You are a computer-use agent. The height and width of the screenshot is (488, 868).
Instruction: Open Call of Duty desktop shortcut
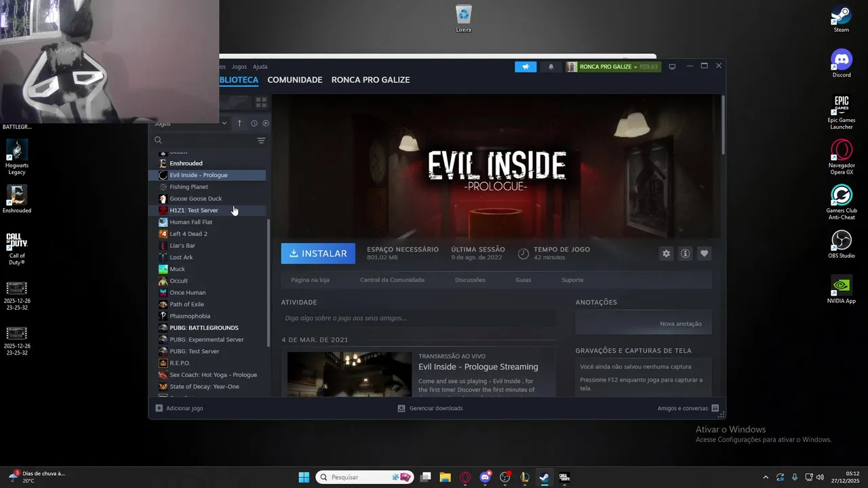17,249
